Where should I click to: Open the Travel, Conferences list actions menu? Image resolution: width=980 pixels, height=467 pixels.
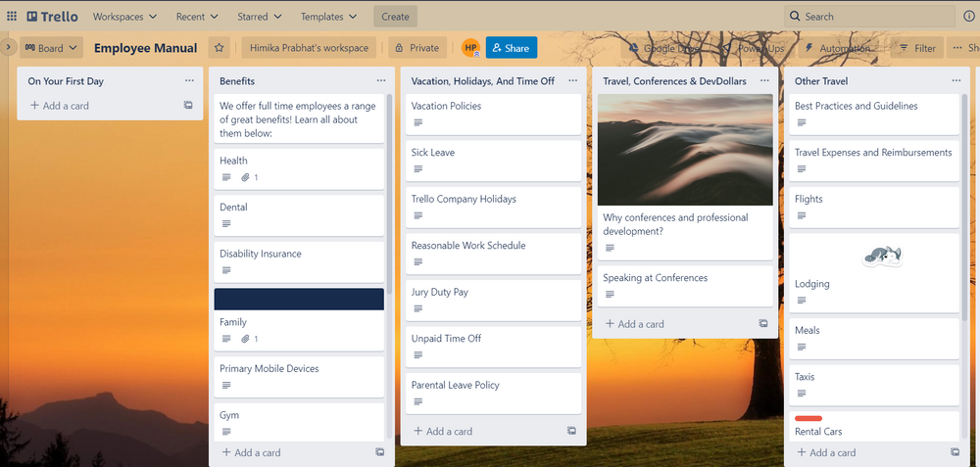[764, 80]
